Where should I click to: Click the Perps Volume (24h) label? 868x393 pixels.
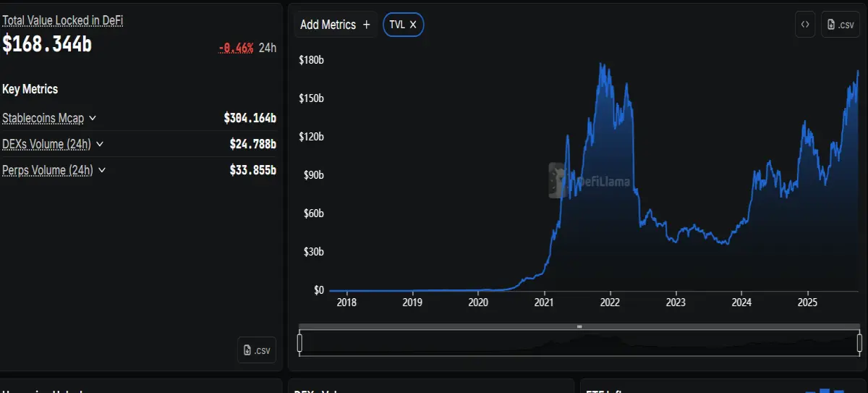point(48,170)
